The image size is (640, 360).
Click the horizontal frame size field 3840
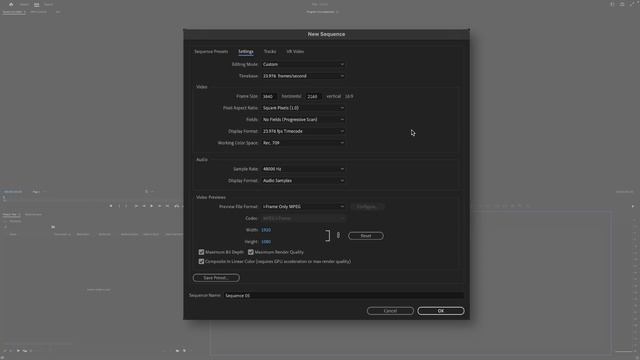click(269, 97)
